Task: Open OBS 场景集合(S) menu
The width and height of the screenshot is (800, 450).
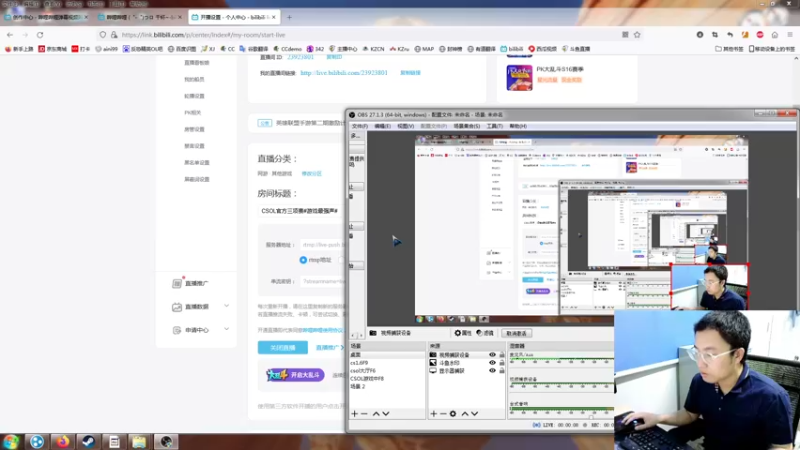Action: (x=467, y=126)
